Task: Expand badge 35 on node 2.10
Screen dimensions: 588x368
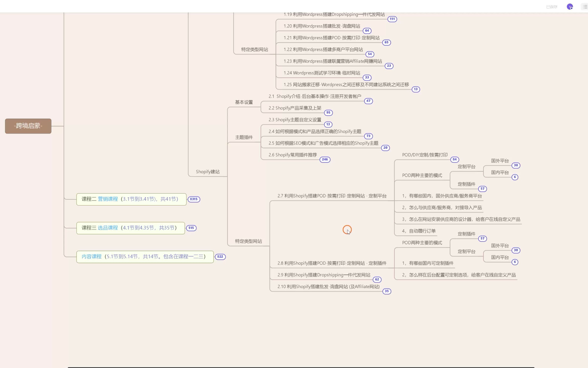Action: point(387,291)
